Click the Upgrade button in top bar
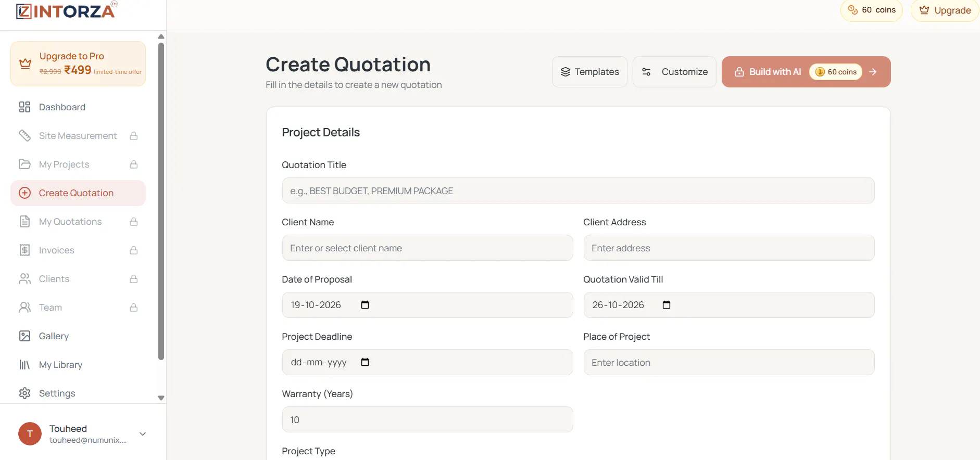980x460 pixels. (x=945, y=10)
